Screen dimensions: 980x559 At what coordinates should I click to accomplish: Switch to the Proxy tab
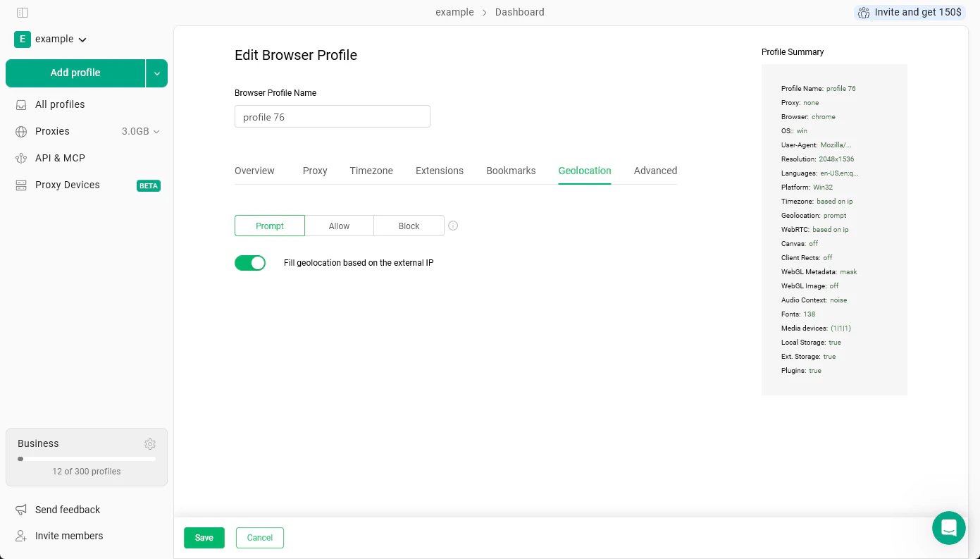tap(315, 171)
